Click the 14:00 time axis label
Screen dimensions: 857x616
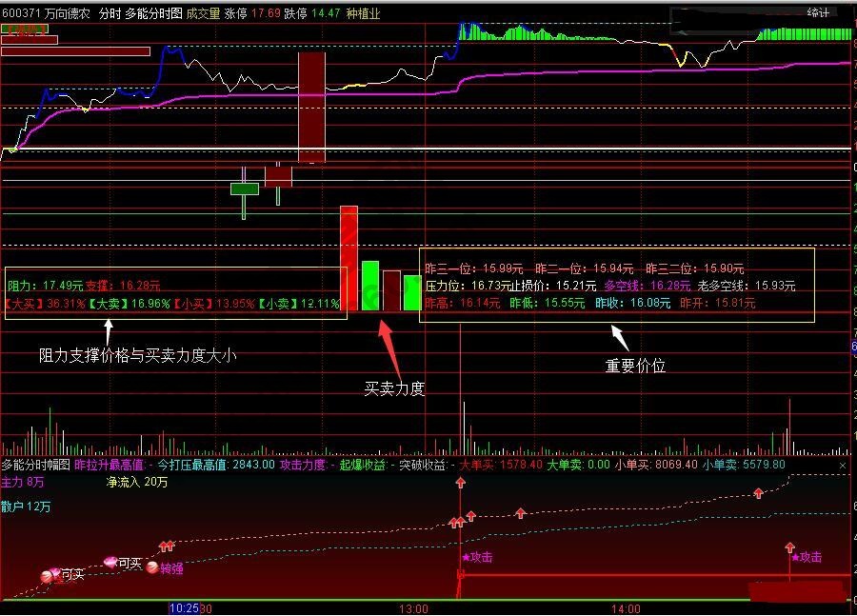point(626,609)
